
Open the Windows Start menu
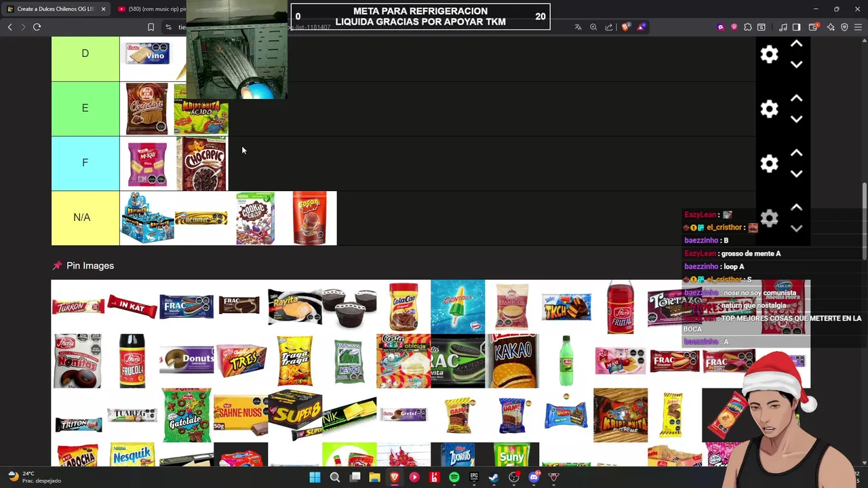tap(315, 477)
